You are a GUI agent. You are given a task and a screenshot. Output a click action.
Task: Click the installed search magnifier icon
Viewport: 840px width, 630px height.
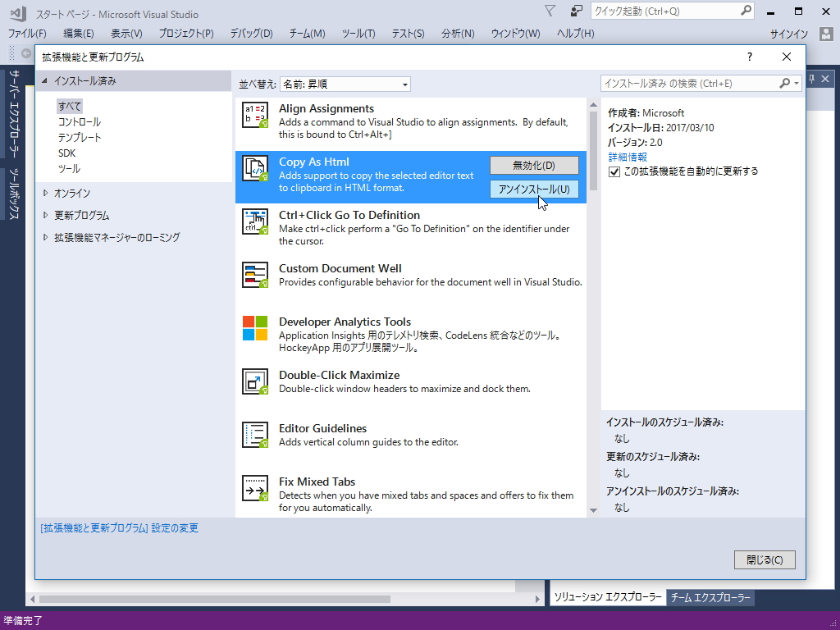784,83
